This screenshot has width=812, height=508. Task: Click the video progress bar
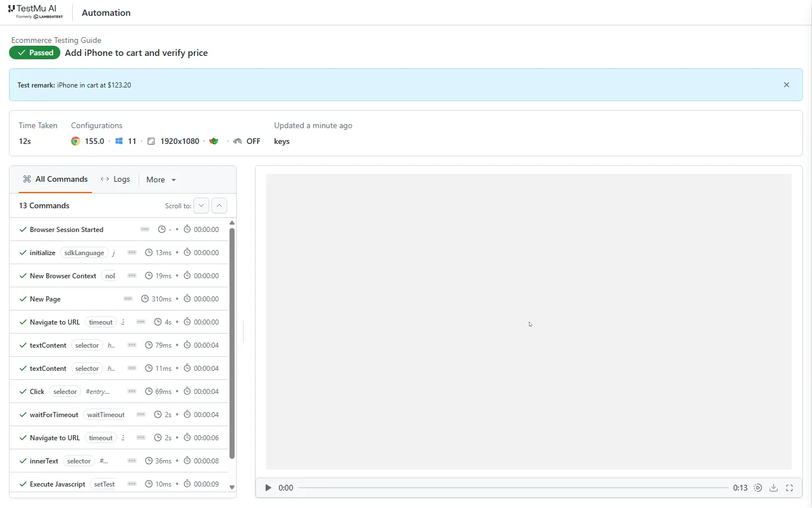point(513,488)
